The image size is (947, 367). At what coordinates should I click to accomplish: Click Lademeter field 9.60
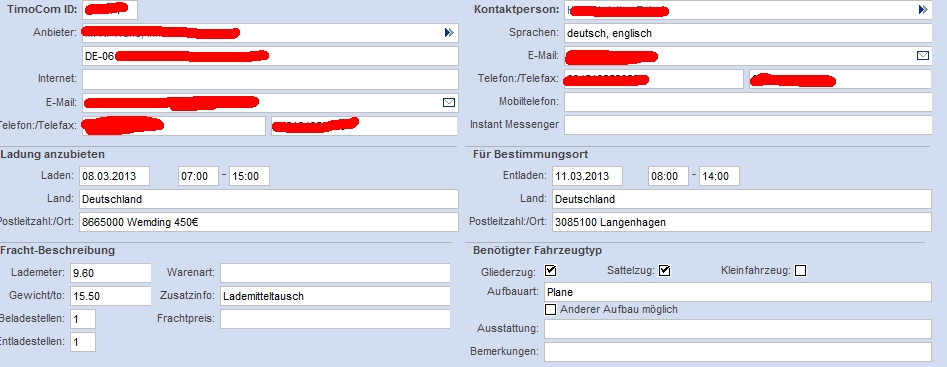click(111, 273)
